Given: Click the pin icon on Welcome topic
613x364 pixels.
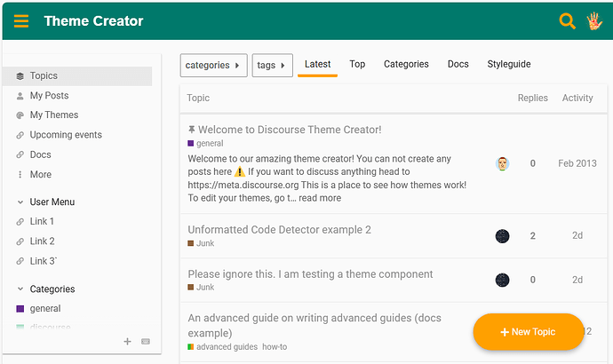Looking at the screenshot, I should [x=192, y=130].
